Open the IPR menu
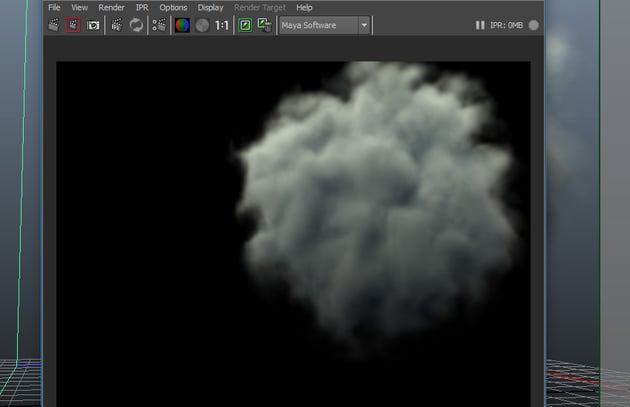The width and height of the screenshot is (630, 407). pos(142,8)
